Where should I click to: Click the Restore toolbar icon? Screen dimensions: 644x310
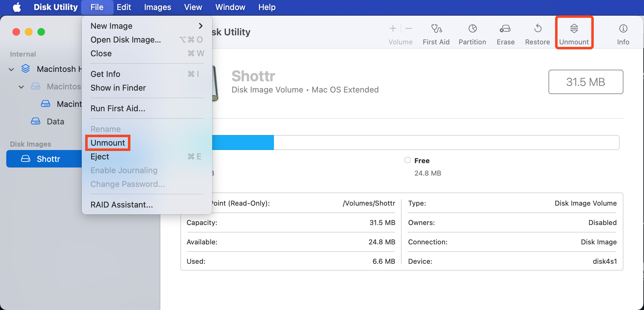538,28
